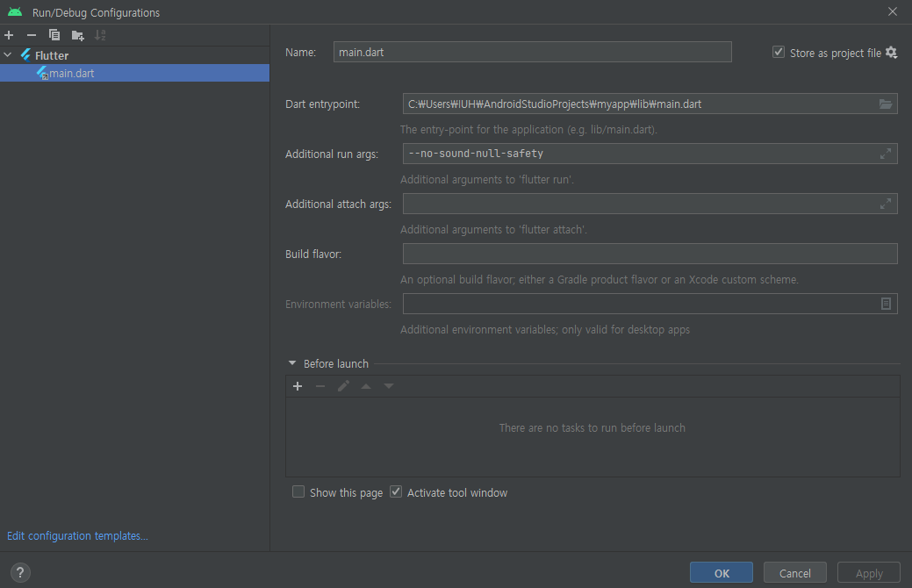Edit the before launch task
The height and width of the screenshot is (588, 912).
pos(343,386)
